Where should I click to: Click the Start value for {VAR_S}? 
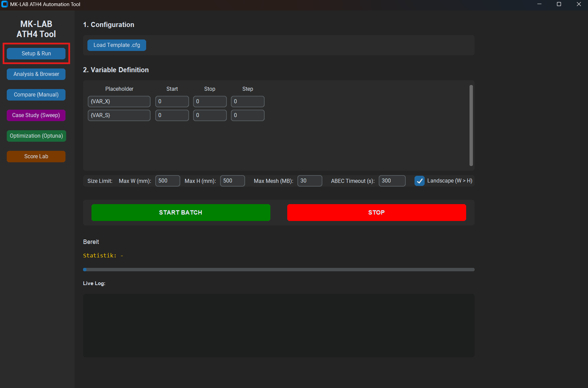pos(172,115)
